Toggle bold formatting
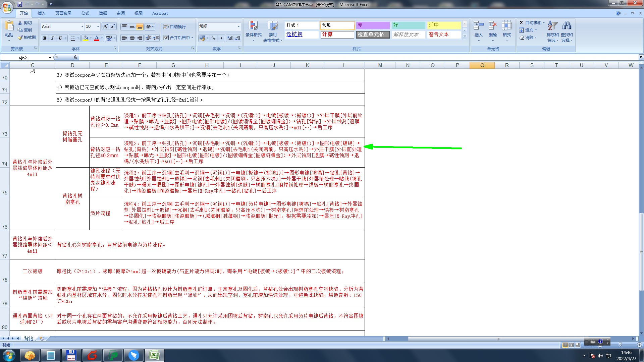The width and height of the screenshot is (644, 362). (x=45, y=38)
